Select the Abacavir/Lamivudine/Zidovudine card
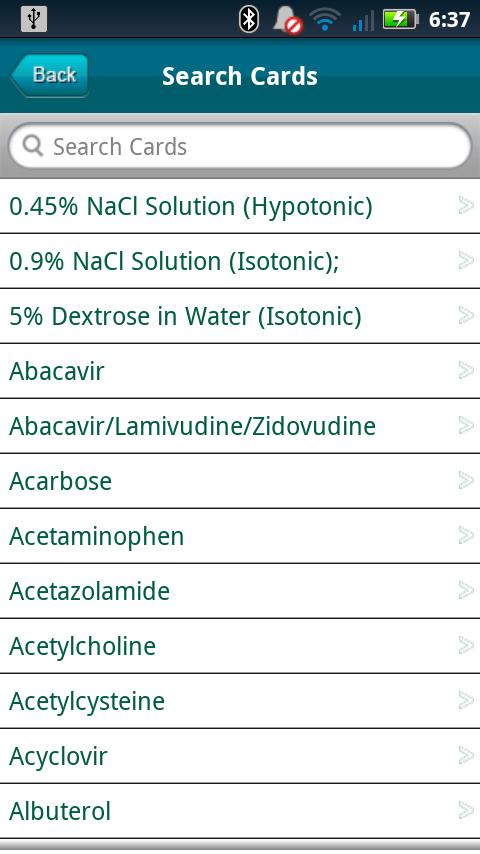This screenshot has height=854, width=480. click(240, 426)
